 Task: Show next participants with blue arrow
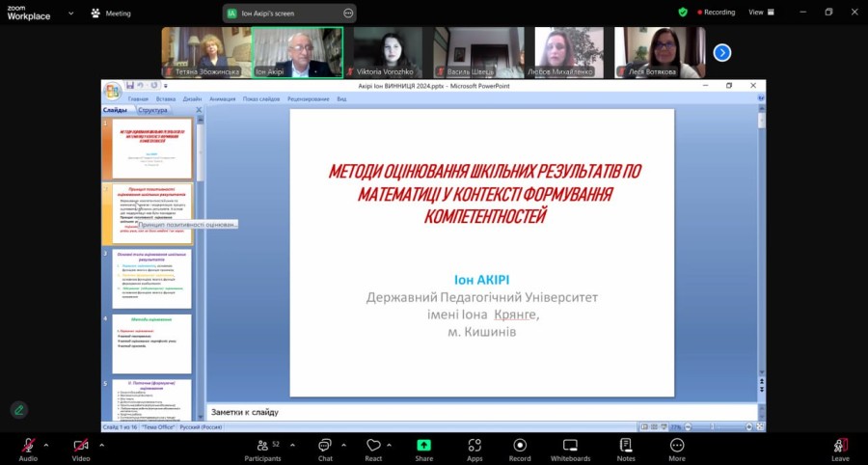point(722,53)
